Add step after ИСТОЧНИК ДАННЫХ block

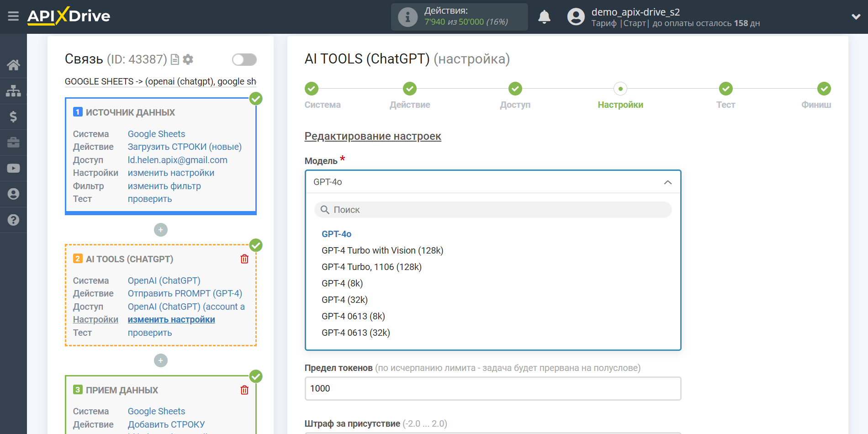161,230
